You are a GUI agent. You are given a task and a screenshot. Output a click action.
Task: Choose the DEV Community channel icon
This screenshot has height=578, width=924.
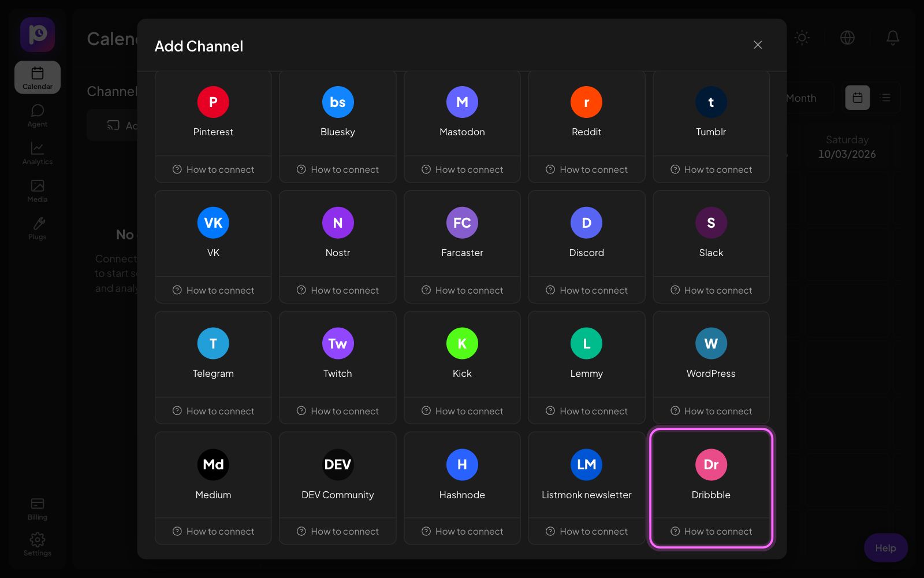point(338,464)
